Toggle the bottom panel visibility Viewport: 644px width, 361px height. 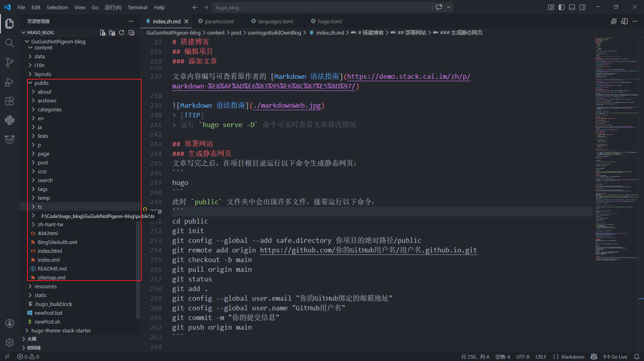pos(572,7)
